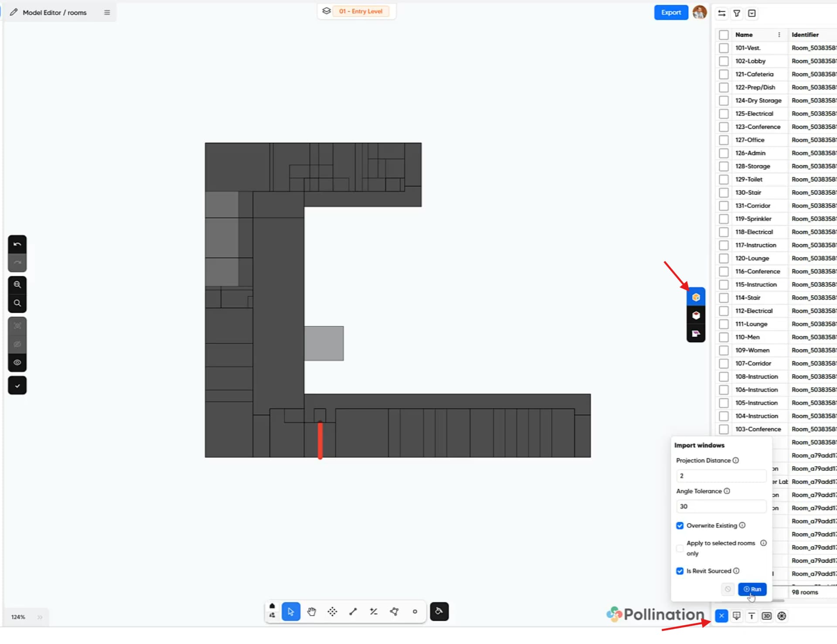Click the filter funnel icon
The height and width of the screenshot is (644, 837).
(737, 14)
